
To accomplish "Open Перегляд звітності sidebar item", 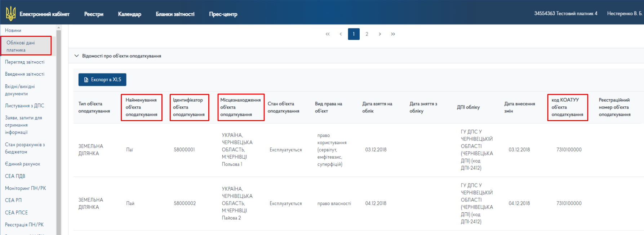I will click(25, 62).
